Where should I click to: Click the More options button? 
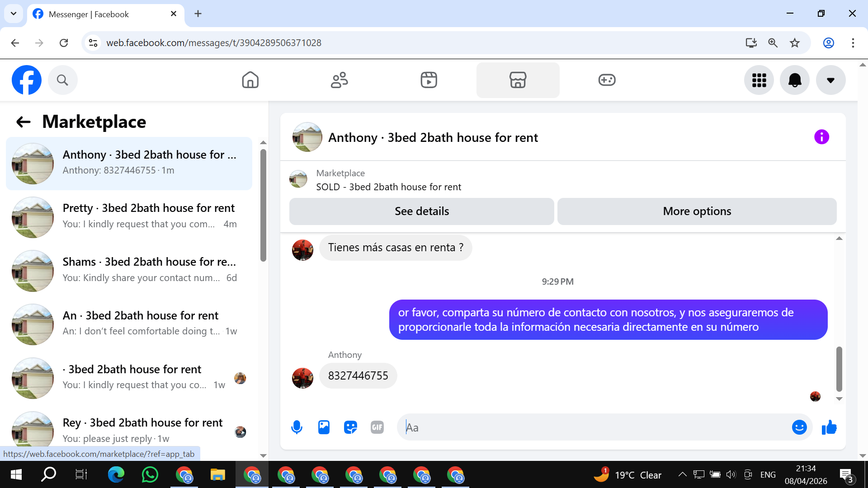[696, 211]
